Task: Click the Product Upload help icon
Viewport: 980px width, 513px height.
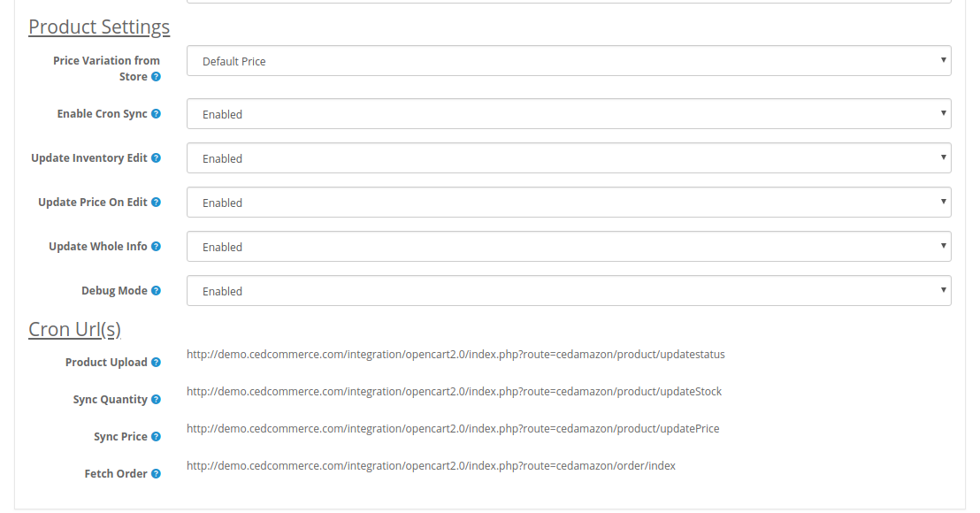Action: click(156, 363)
